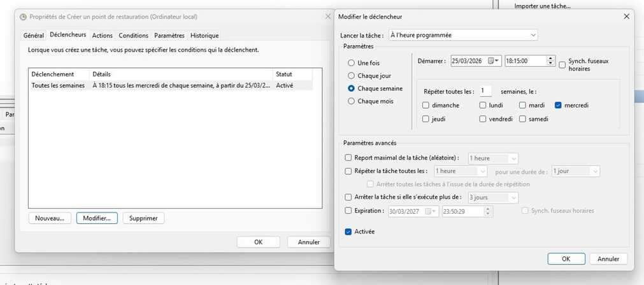
Task: Open the start date calendar picker icon
Action: 494,61
